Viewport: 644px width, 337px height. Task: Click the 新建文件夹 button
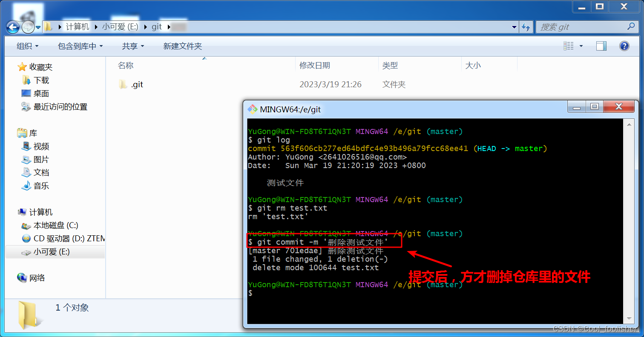tap(183, 46)
